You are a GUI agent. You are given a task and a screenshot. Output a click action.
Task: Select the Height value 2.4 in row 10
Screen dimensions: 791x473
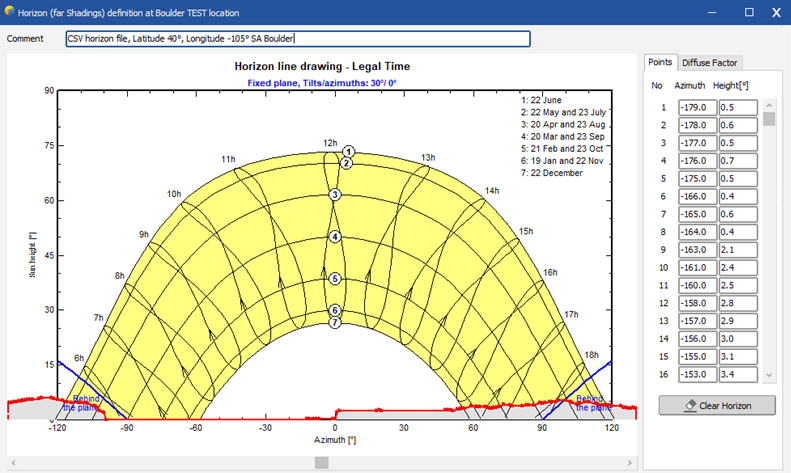(x=738, y=267)
